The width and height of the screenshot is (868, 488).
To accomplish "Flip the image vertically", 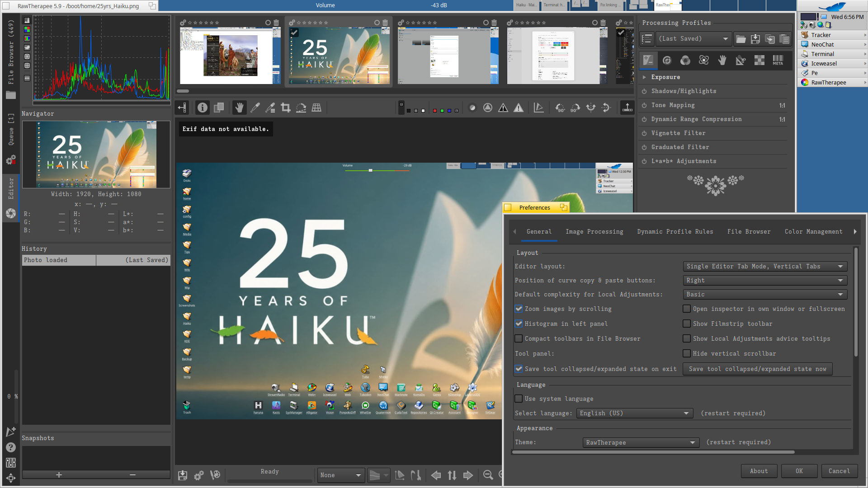I will (606, 108).
